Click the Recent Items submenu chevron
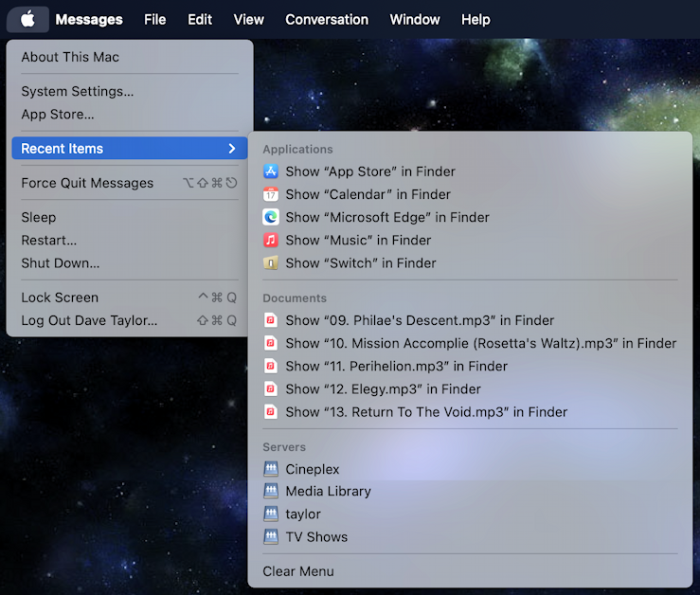 pyautogui.click(x=232, y=149)
